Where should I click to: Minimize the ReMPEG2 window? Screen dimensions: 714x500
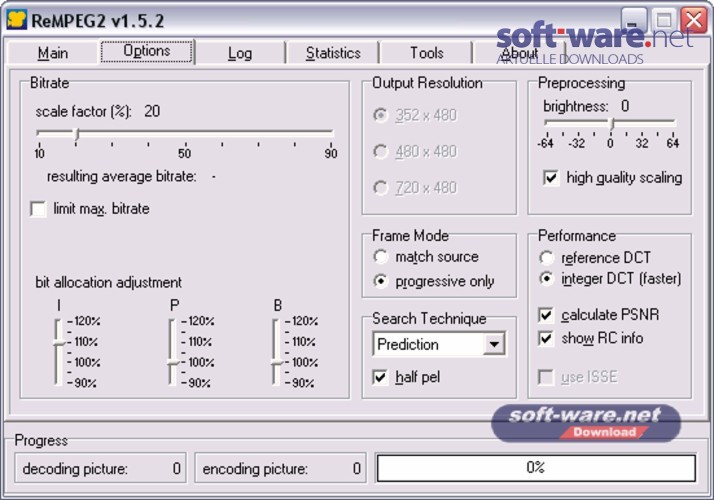click(x=633, y=20)
